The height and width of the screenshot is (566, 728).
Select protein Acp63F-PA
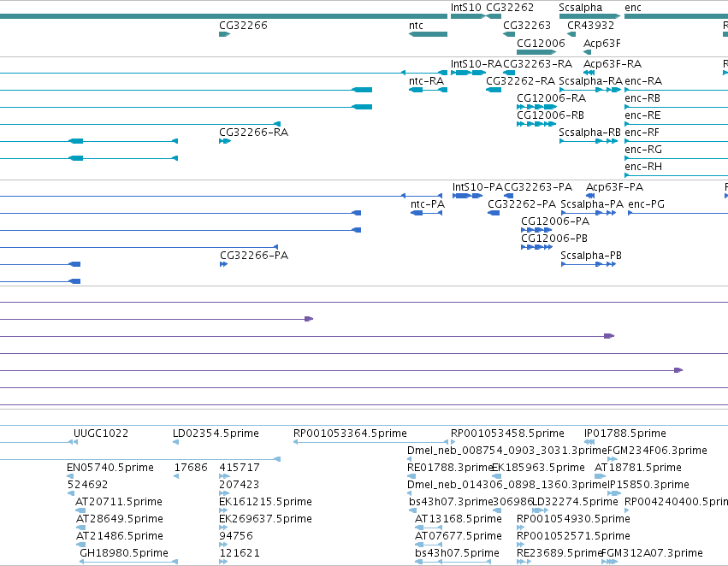click(614, 187)
